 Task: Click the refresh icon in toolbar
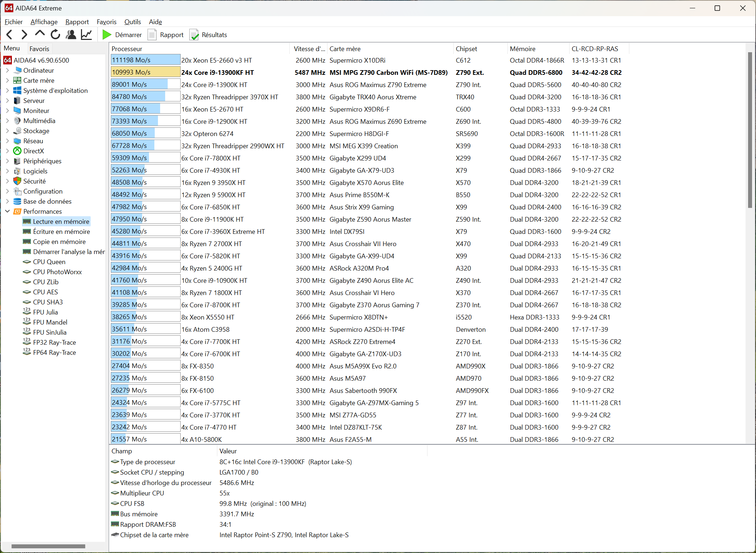[55, 35]
